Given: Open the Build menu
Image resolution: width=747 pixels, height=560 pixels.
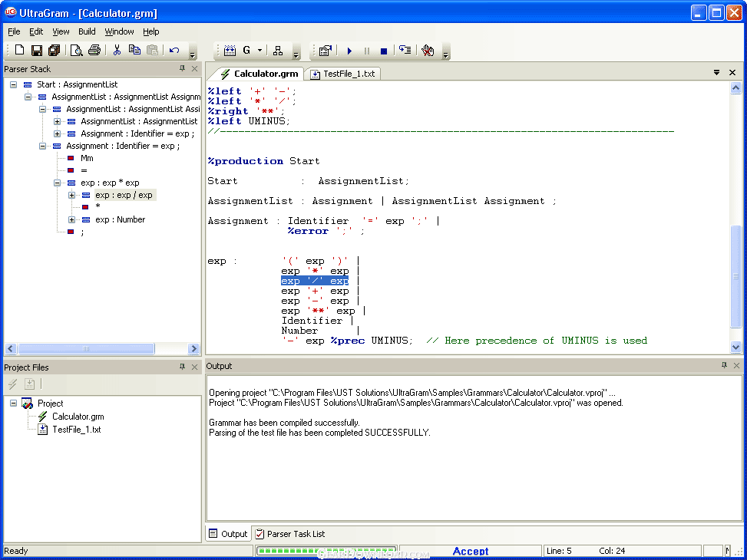Looking at the screenshot, I should pyautogui.click(x=87, y=31).
